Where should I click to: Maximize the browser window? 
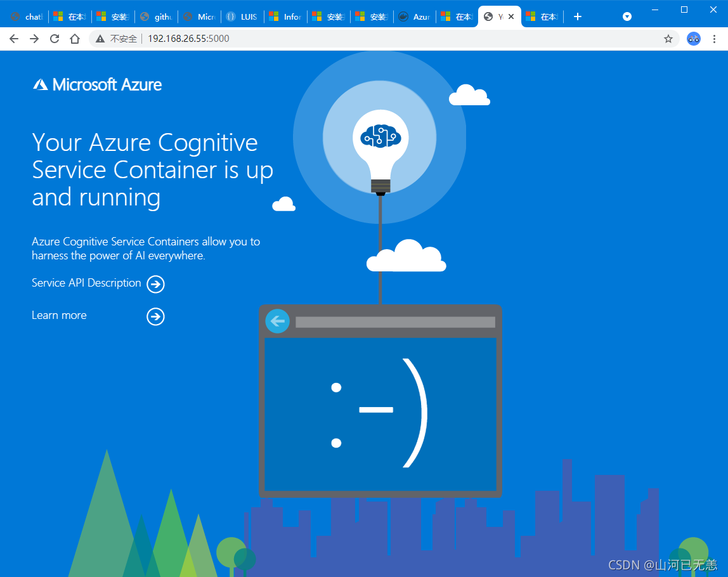[684, 10]
